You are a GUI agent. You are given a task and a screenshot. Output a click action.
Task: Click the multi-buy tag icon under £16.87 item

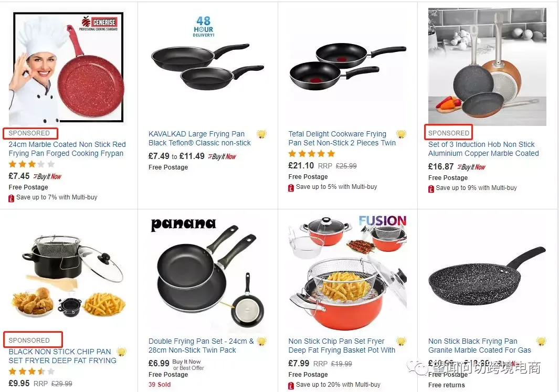pyautogui.click(x=431, y=188)
